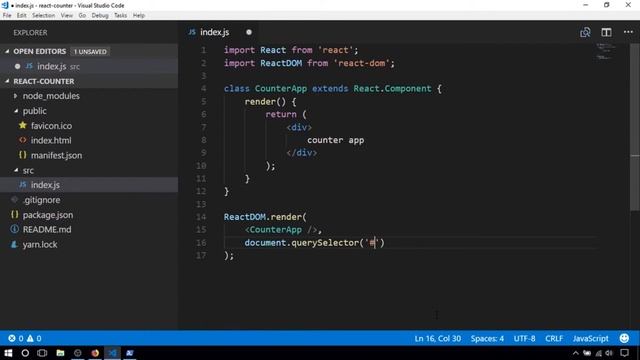Click line number 14 in the gutter
The width and height of the screenshot is (640, 360).
point(201,217)
